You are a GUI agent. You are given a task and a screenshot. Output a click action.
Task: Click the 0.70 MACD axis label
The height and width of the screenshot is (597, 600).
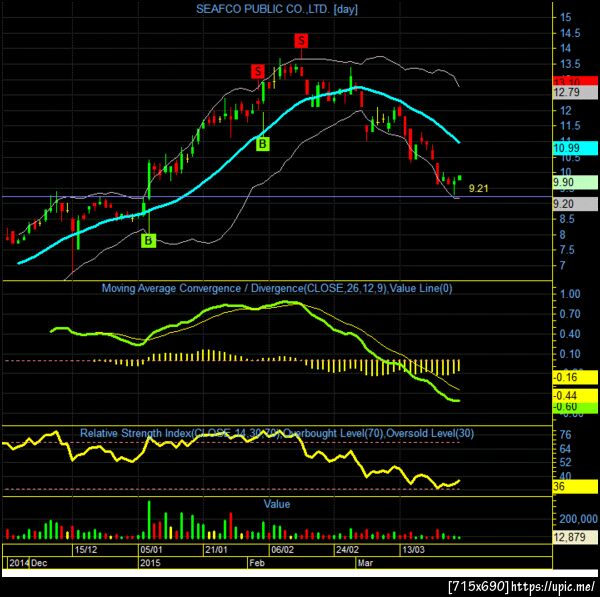[x=570, y=314]
